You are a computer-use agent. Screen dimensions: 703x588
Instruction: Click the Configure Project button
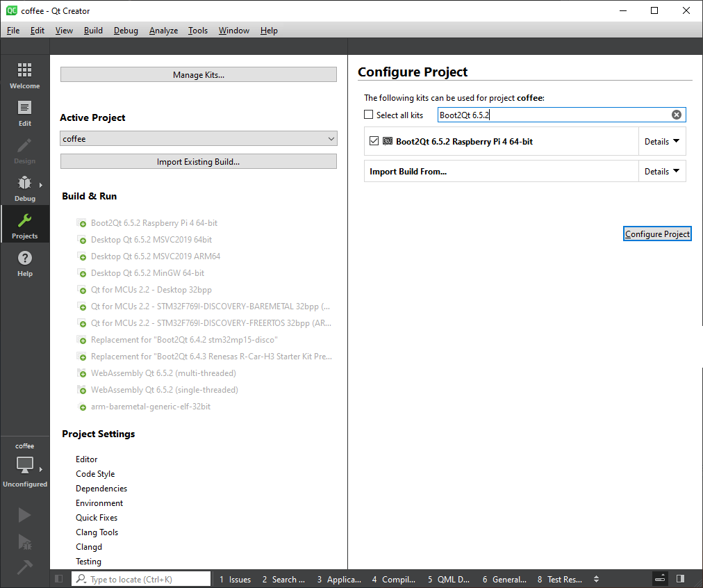click(x=657, y=234)
